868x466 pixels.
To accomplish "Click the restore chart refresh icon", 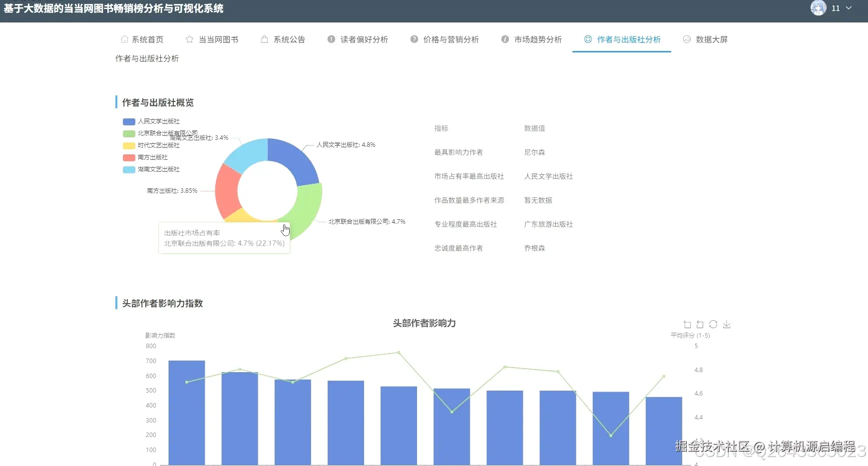I will 713,325.
